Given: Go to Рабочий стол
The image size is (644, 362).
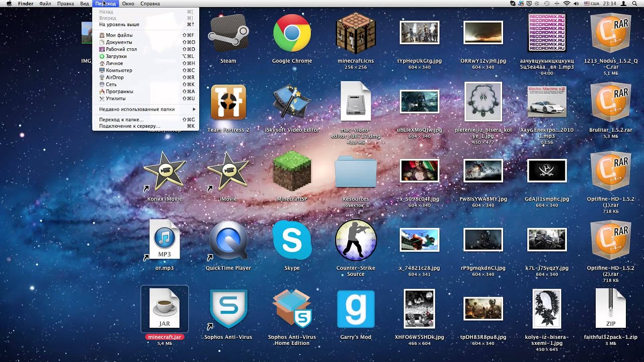Looking at the screenshot, I should 146,49.
